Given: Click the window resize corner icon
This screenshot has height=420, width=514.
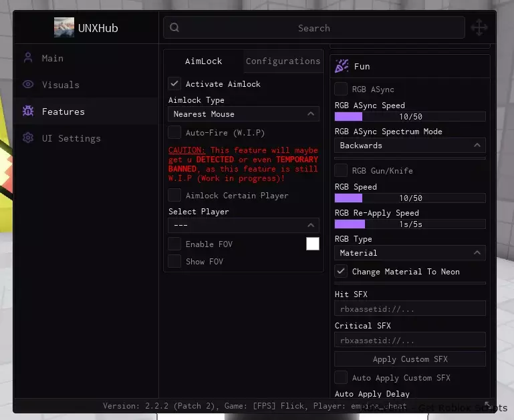Looking at the screenshot, I should click(487, 405).
